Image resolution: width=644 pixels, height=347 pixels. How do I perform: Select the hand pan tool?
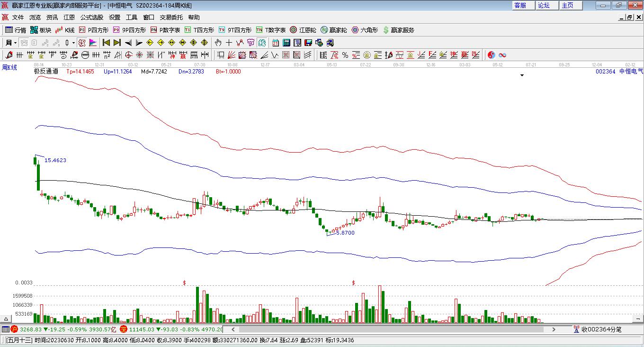pos(218,43)
